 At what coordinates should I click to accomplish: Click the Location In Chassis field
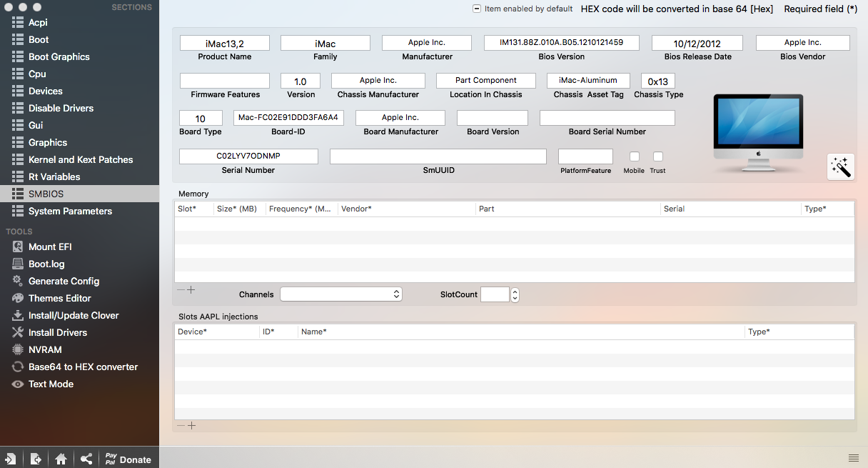click(486, 81)
